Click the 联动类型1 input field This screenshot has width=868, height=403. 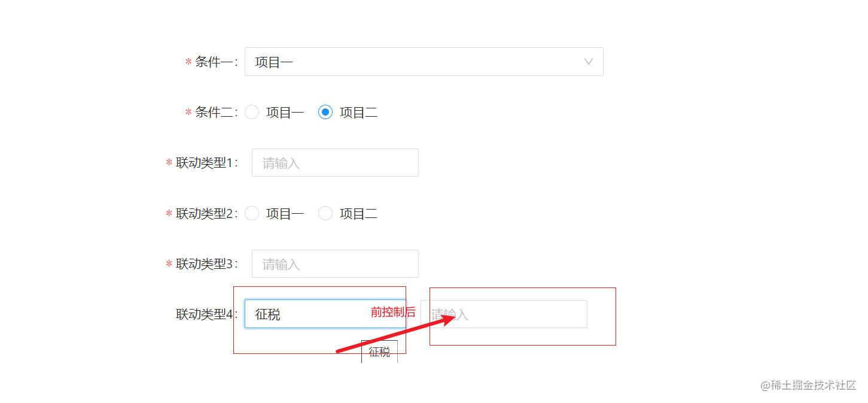click(334, 162)
